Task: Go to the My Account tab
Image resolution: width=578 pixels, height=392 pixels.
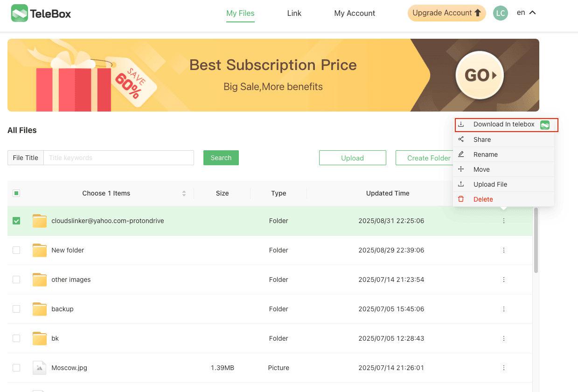Action: tap(355, 14)
